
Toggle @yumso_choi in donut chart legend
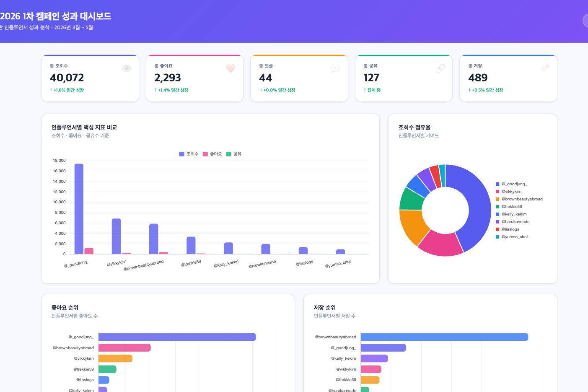(x=511, y=237)
